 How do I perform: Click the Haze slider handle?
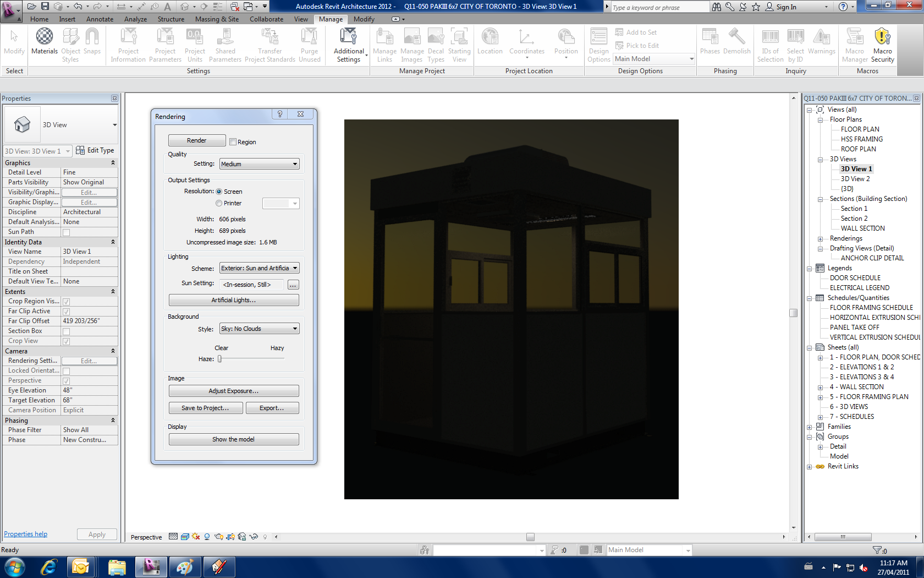pyautogui.click(x=219, y=359)
